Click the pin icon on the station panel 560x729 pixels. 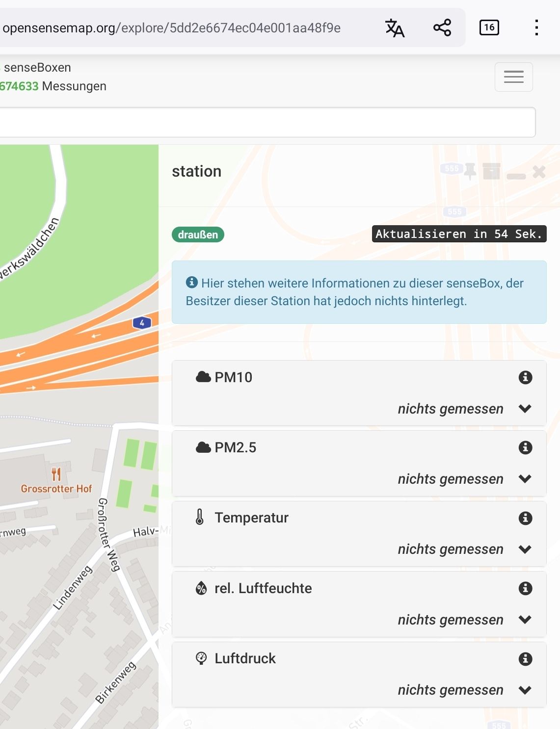point(469,171)
